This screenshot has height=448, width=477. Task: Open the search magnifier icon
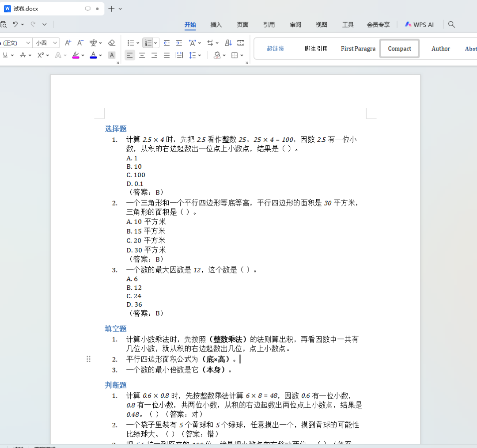[x=451, y=24]
